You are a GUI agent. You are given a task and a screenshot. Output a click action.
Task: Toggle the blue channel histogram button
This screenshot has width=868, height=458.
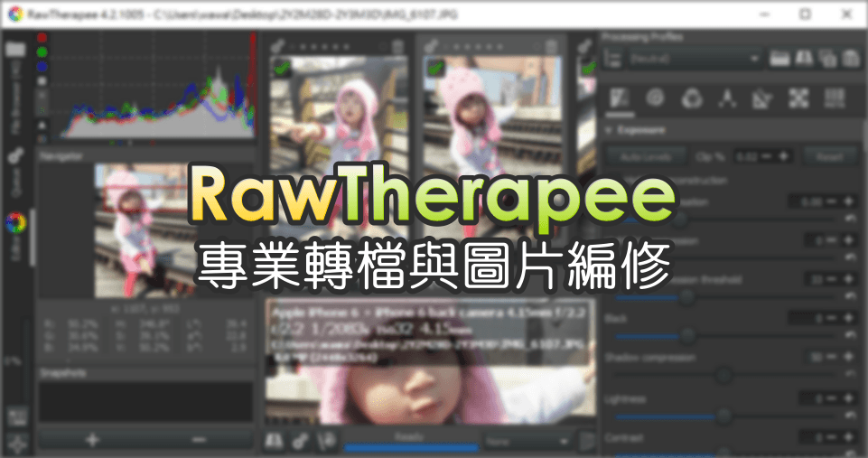pos(42,67)
